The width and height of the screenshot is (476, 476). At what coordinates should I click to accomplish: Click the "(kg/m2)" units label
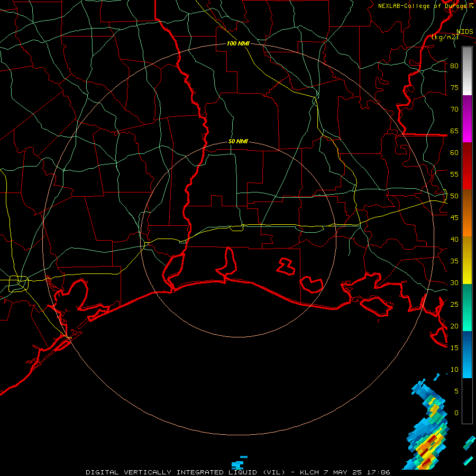pos(444,37)
